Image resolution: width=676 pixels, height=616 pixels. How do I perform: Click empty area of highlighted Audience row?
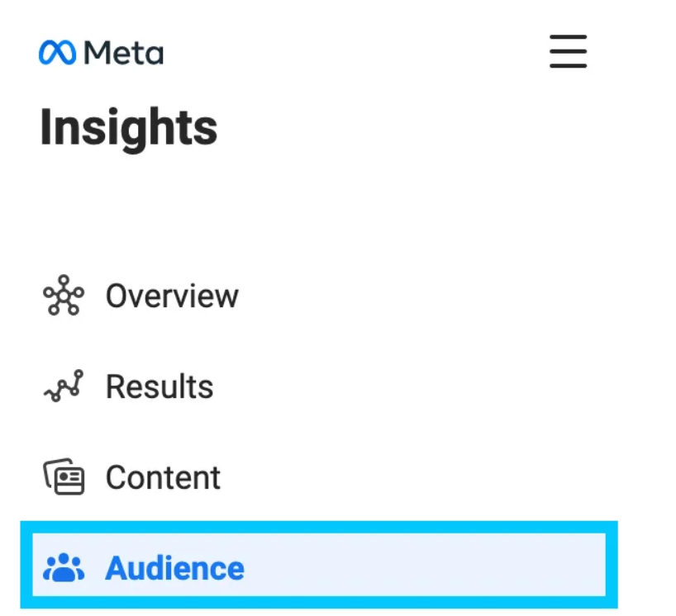tap(430, 568)
